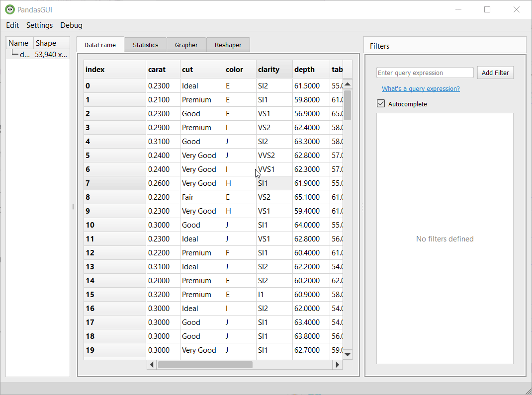532x395 pixels.
Task: Click the horizontal scrollbar thumb of the table
Action: click(x=205, y=365)
